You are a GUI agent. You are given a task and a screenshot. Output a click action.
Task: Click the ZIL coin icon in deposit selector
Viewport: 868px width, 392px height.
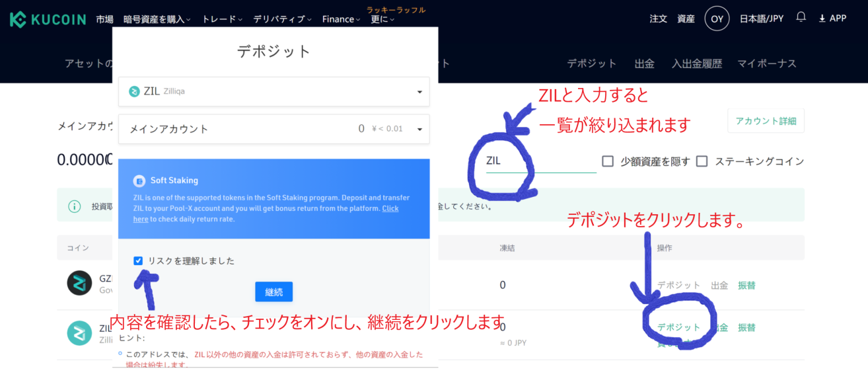(x=134, y=91)
